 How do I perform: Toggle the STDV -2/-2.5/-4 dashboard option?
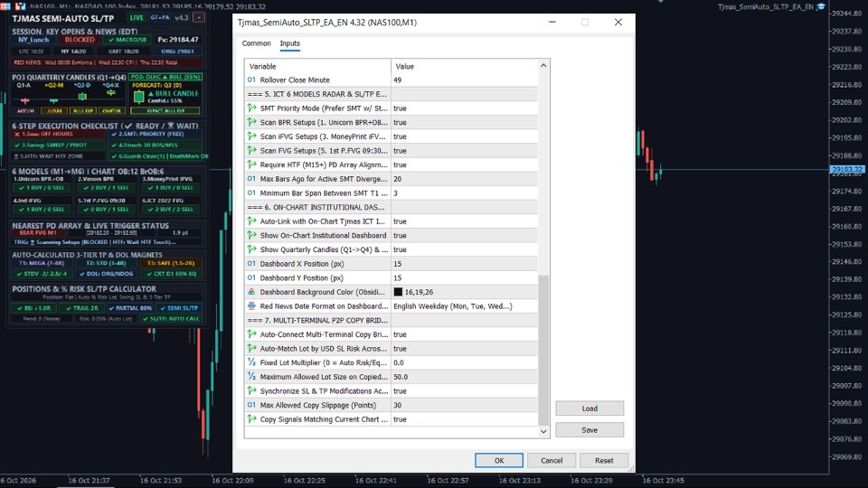[x=42, y=274]
